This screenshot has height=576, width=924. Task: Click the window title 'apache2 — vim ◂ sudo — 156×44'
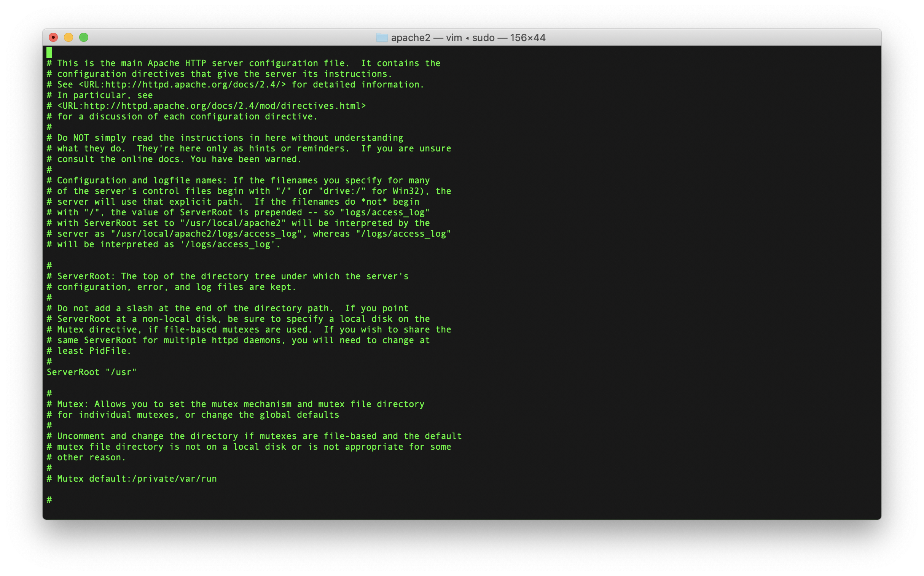pyautogui.click(x=468, y=38)
